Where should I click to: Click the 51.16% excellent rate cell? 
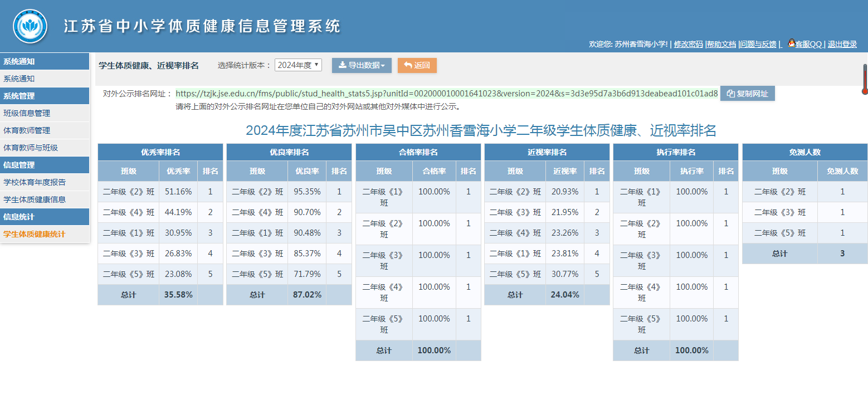178,192
